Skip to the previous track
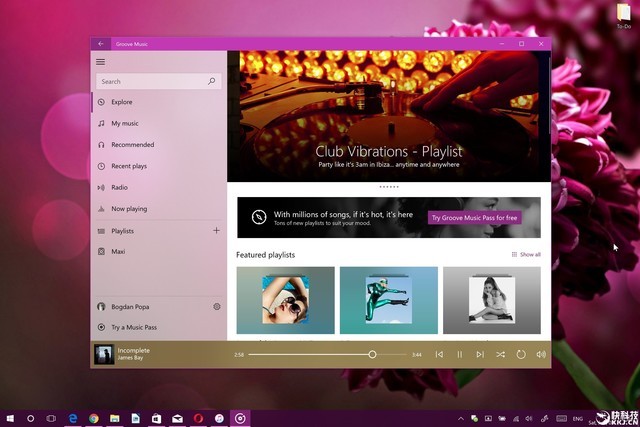The width and height of the screenshot is (640, 427). tap(439, 354)
